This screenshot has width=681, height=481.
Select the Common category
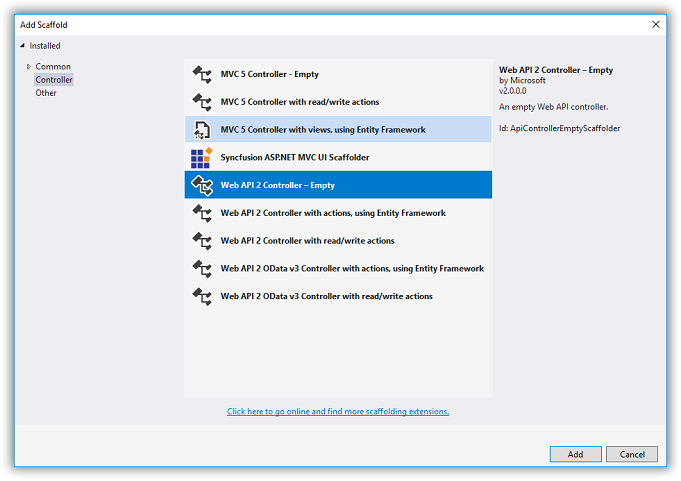click(x=53, y=66)
